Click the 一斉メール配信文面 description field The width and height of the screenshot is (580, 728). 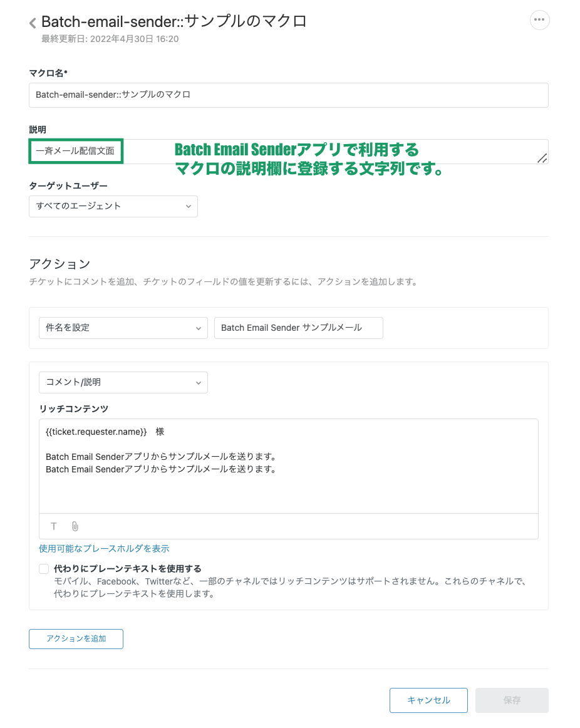click(75, 151)
